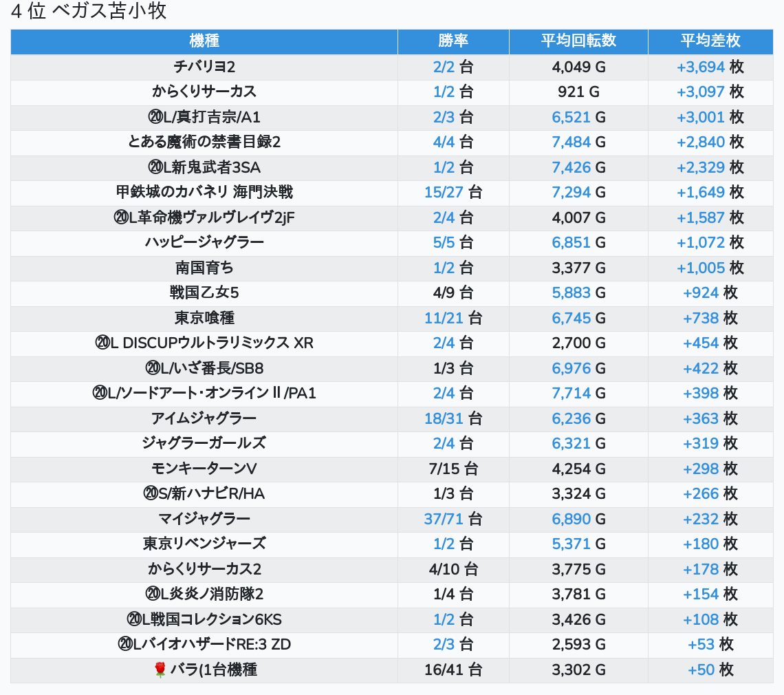
Task: Click the +924 枚 difference cell
Action: click(x=710, y=292)
